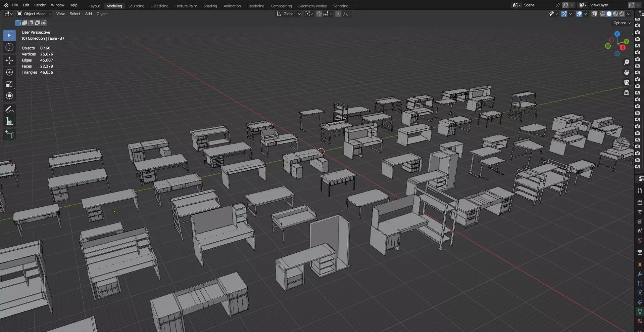
Task: Open the snapping options dropdown
Action: [328, 14]
